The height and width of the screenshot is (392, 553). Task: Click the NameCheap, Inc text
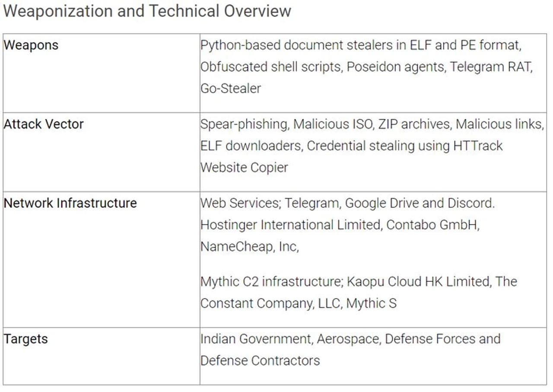point(248,246)
